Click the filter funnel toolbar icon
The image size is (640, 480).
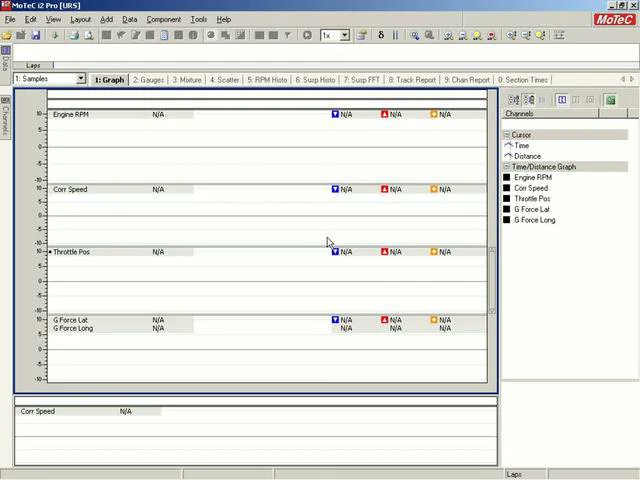(288, 36)
